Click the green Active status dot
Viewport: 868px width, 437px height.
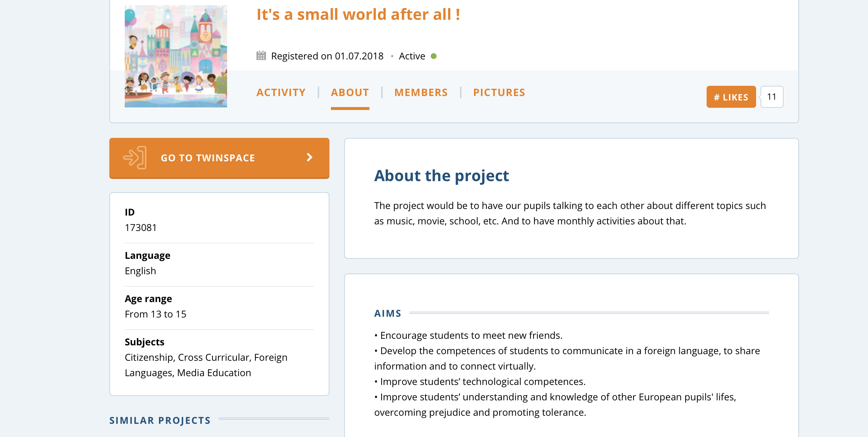point(434,56)
